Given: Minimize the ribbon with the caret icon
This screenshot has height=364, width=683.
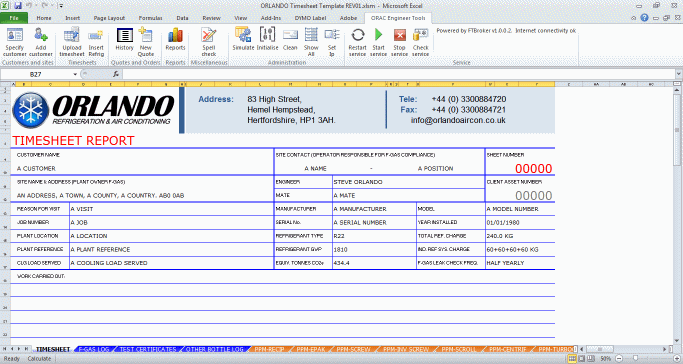Looking at the screenshot, I should pos(634,18).
